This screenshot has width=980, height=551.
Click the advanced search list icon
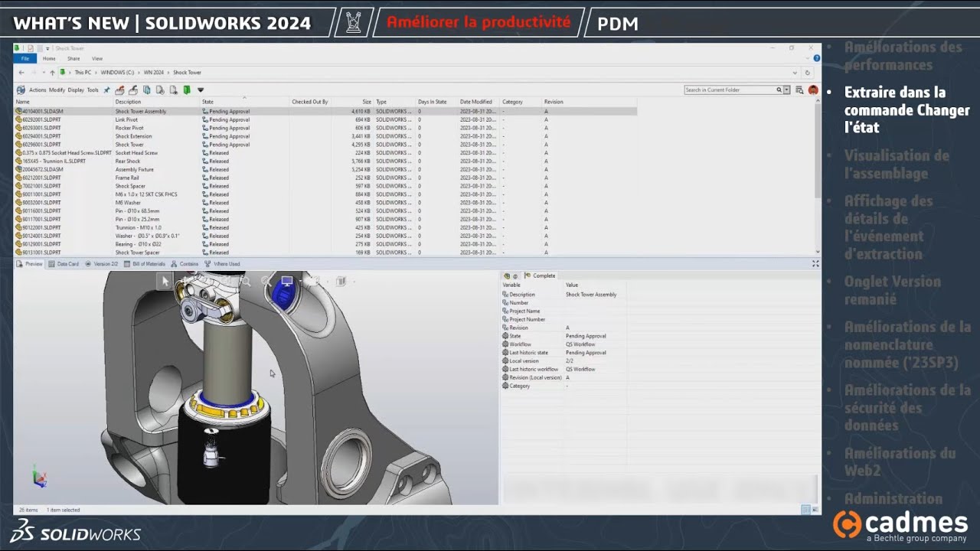pyautogui.click(x=800, y=90)
